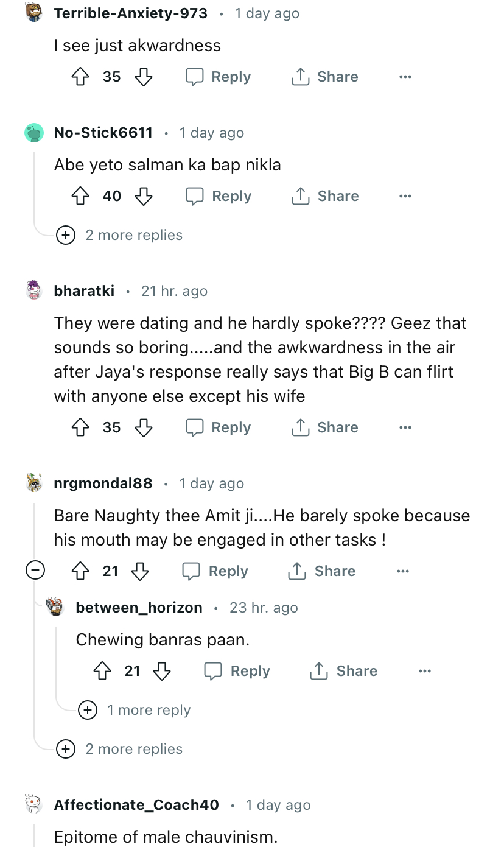Share nrgmondal88's comment
The image size is (504, 847).
pos(322,571)
